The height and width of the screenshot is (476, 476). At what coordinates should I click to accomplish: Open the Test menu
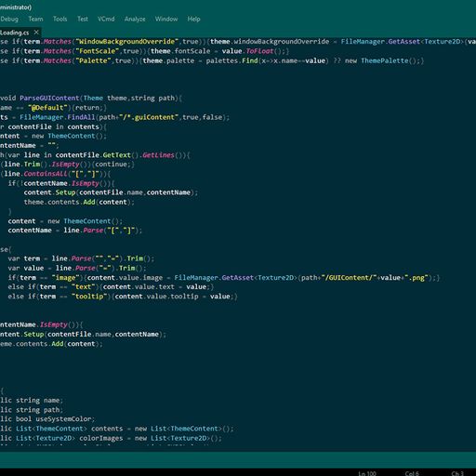83,20
